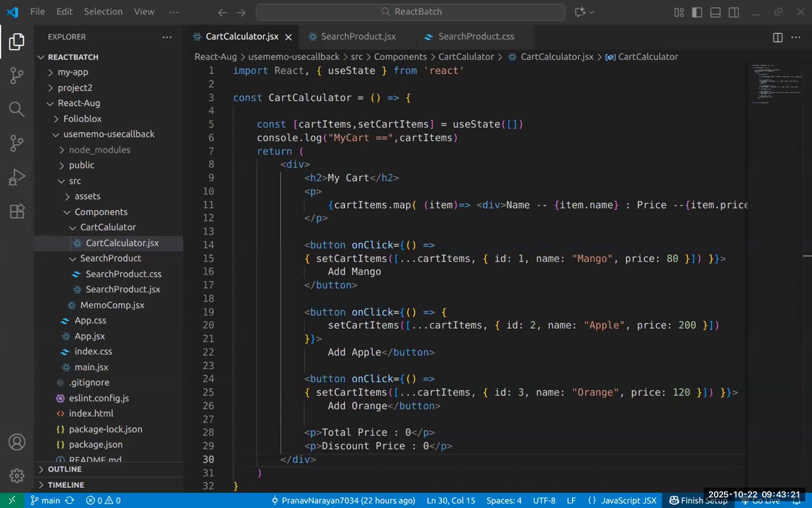The width and height of the screenshot is (812, 508).
Task: Click the Customize Layout icon
Action: click(x=679, y=13)
